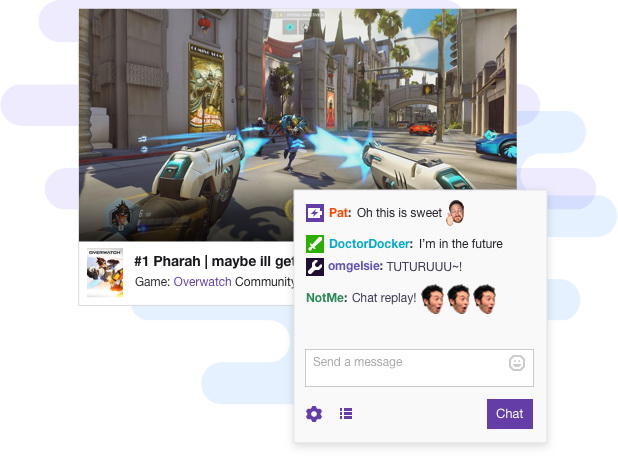Open the Overwatch game link
Viewport: 618px width, 456px height.
pyautogui.click(x=202, y=282)
